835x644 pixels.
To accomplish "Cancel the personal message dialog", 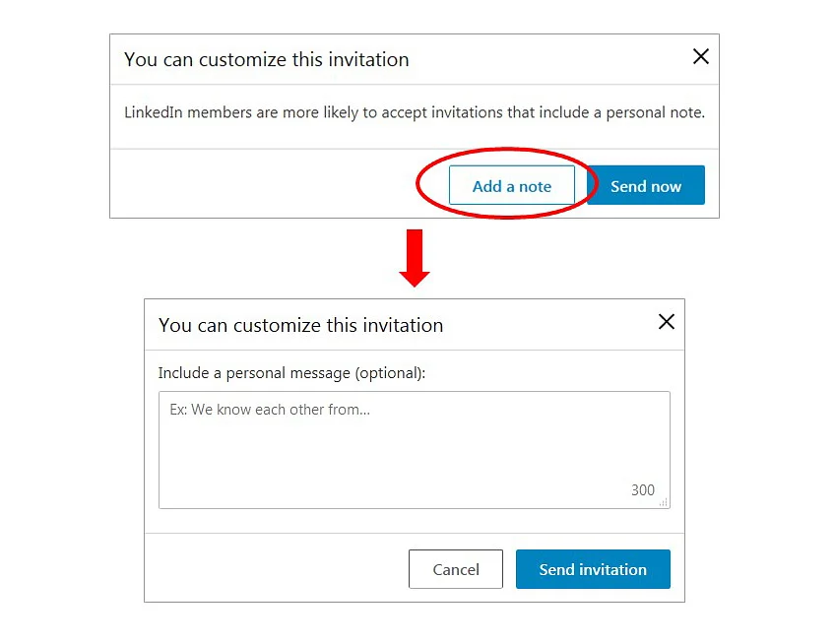I will tap(456, 569).
